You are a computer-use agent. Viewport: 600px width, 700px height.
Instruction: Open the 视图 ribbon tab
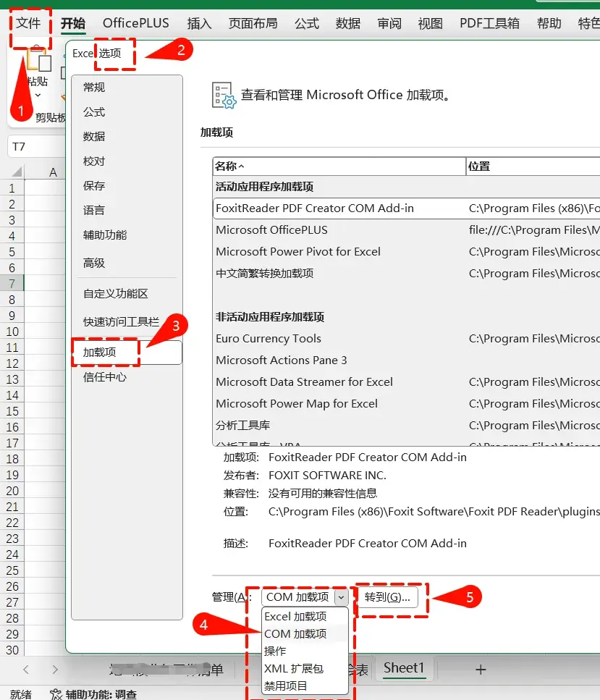[x=431, y=23]
